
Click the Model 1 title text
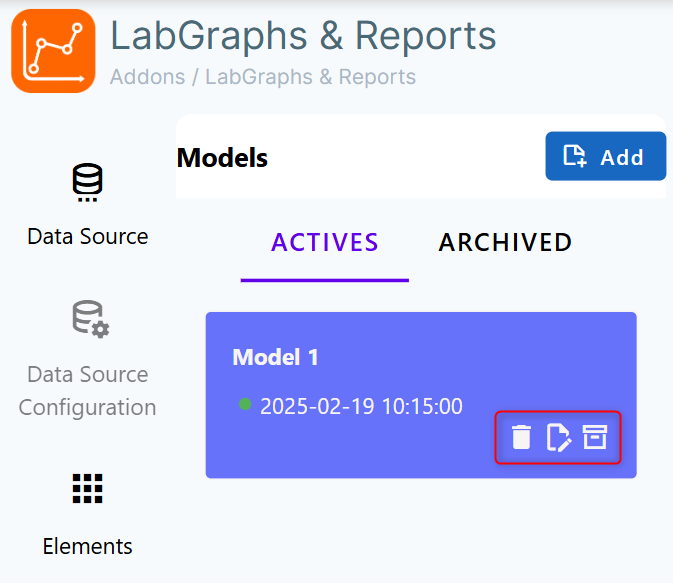click(275, 357)
